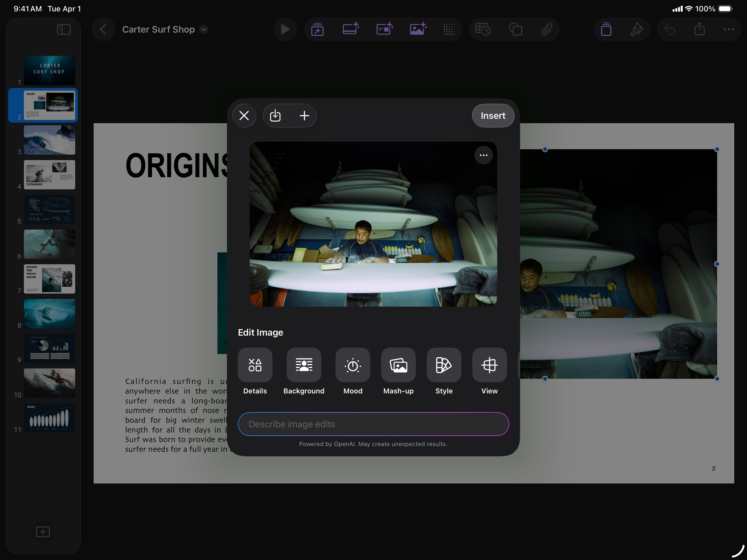Screen dimensions: 747x560
Task: Click the battery indicator in status bar
Action: point(725,9)
